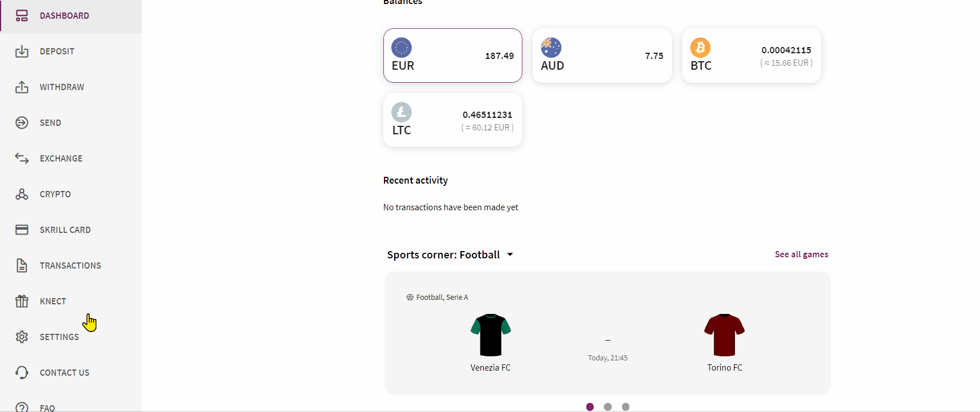Switch to second carousel slide dot
The width and height of the screenshot is (980, 412).
click(608, 407)
